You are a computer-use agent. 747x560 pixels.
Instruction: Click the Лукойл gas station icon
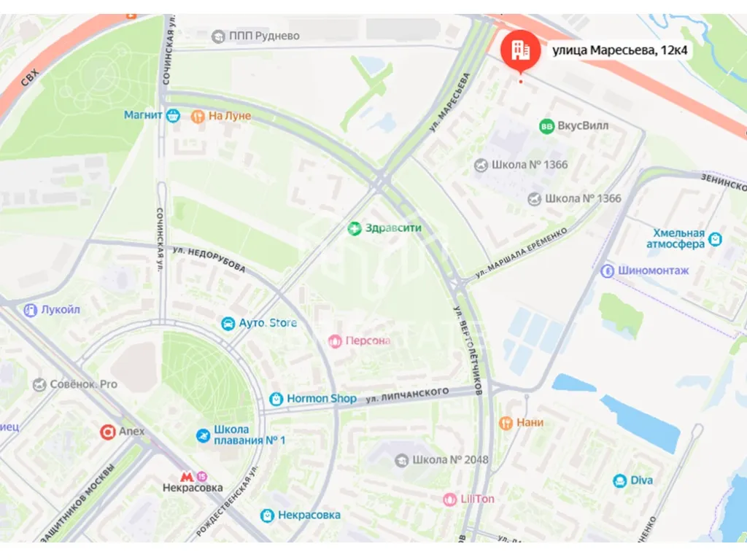(x=31, y=311)
